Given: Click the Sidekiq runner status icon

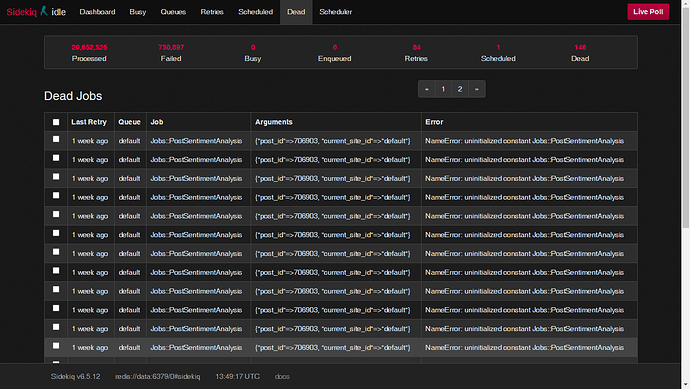Looking at the screenshot, I should [x=44, y=11].
